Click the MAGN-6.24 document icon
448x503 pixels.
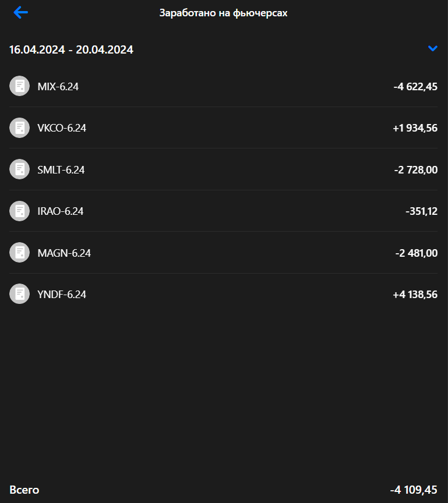click(20, 253)
